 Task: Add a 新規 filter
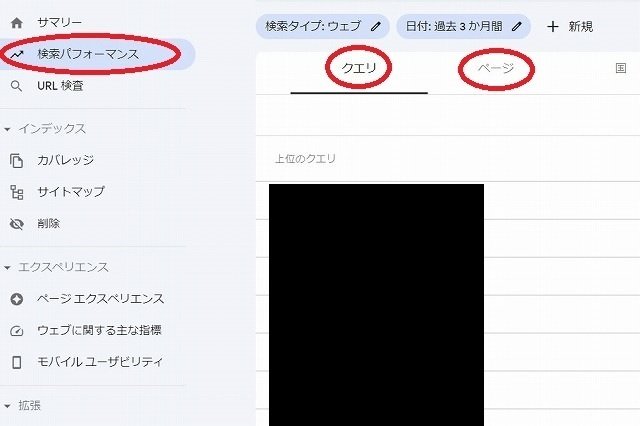[570, 27]
